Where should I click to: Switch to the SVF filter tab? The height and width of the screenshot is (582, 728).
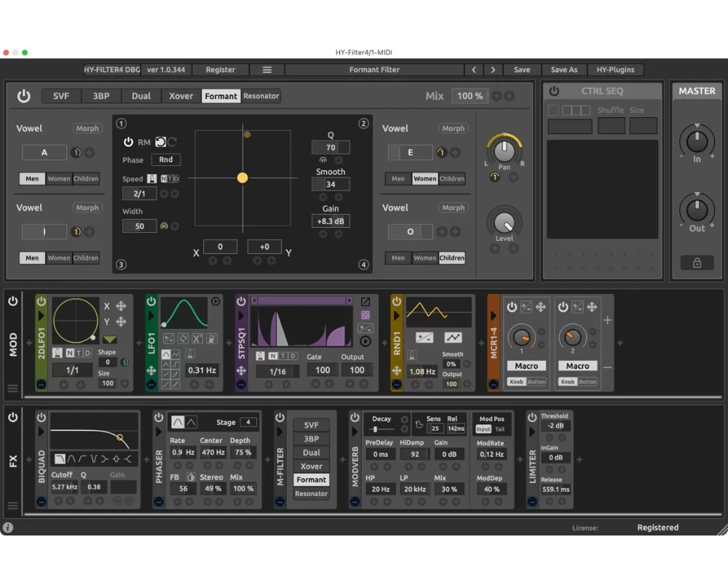pyautogui.click(x=61, y=96)
